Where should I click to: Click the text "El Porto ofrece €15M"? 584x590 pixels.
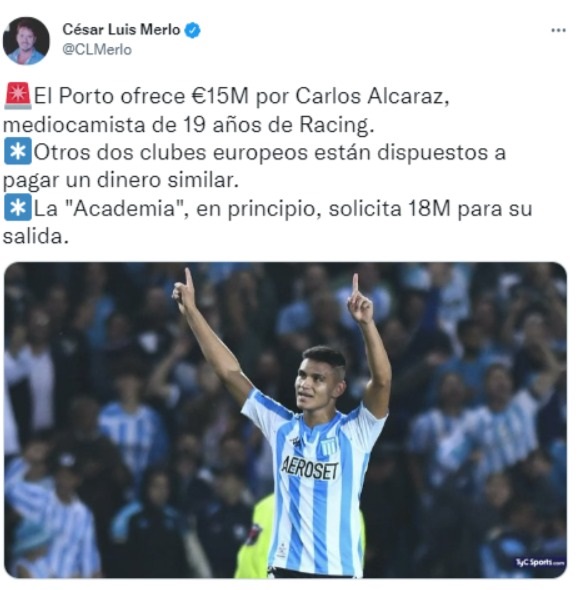pos(141,96)
